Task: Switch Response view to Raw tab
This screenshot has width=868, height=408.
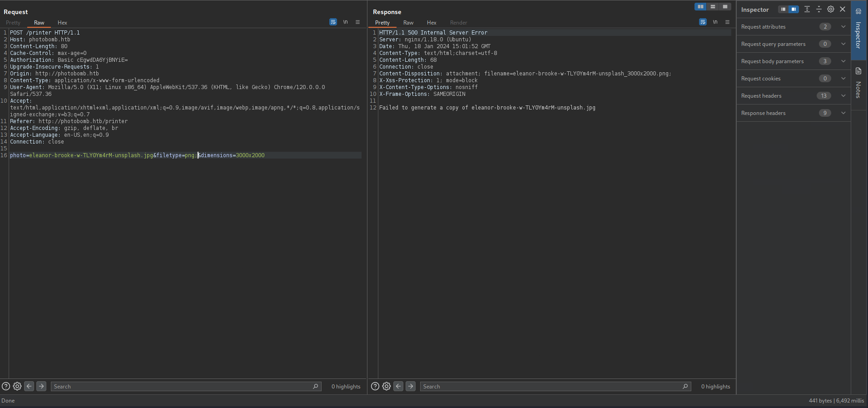Action: 408,23
